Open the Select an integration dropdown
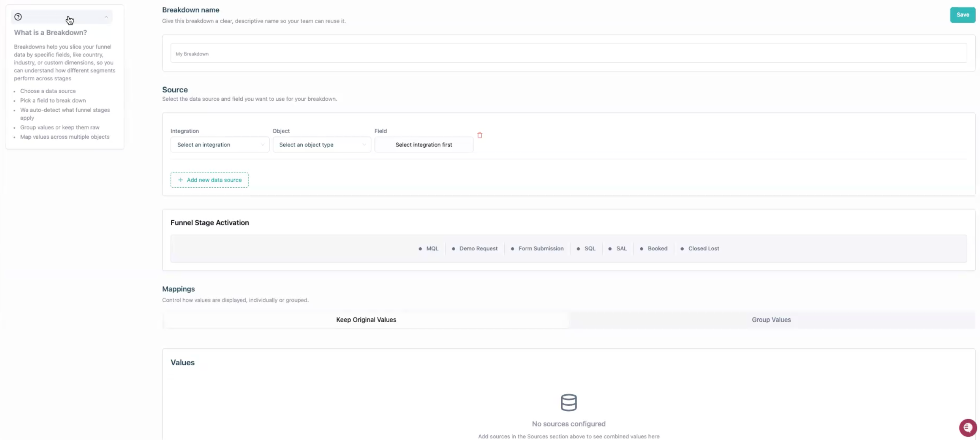The image size is (980, 440). tap(220, 145)
